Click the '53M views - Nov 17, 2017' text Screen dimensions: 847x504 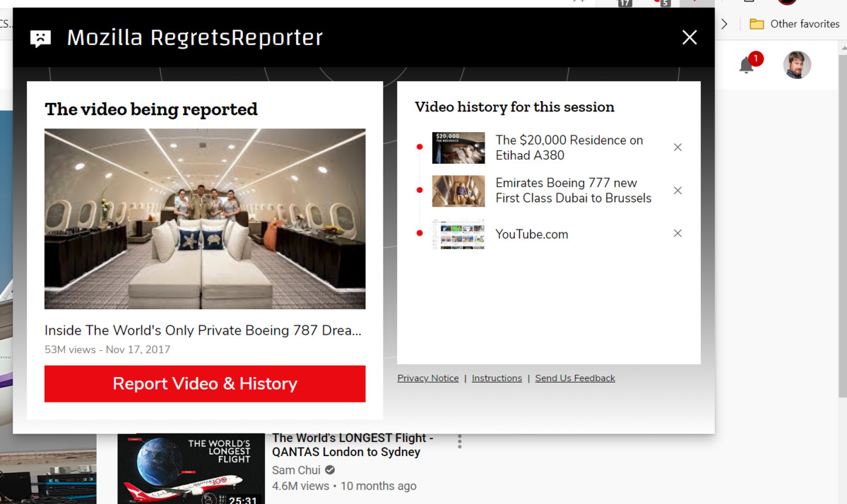pos(107,349)
